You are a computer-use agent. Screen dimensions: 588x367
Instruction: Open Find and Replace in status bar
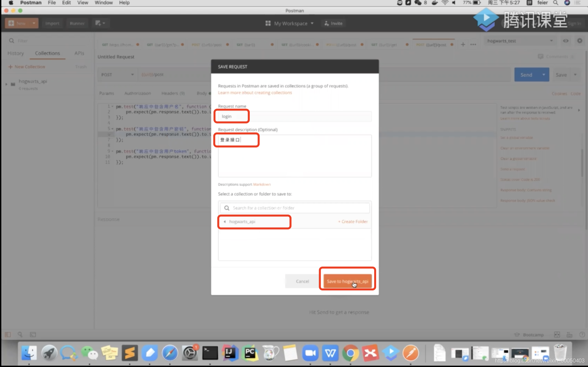(x=20, y=335)
